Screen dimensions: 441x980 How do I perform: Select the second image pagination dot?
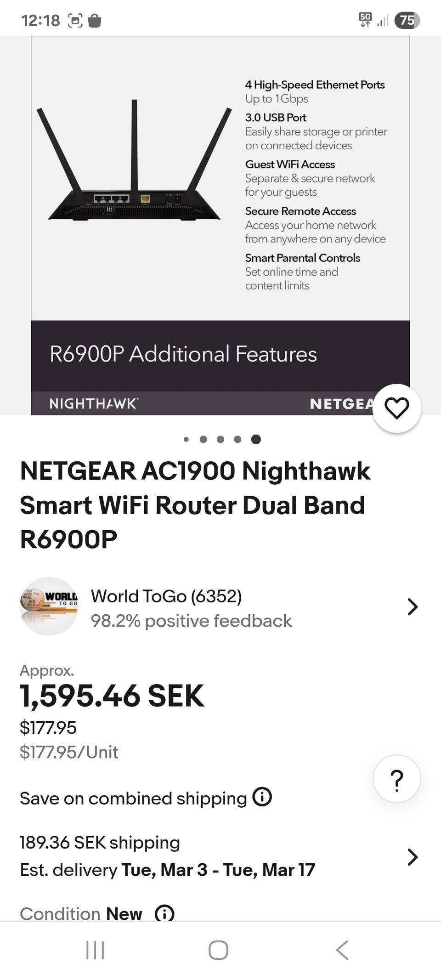click(x=203, y=440)
